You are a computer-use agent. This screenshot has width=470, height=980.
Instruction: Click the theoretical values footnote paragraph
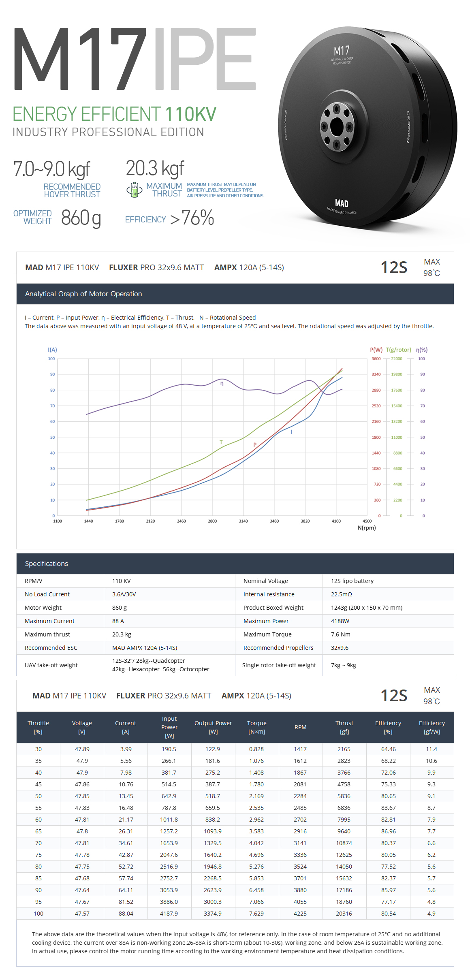coord(237,943)
